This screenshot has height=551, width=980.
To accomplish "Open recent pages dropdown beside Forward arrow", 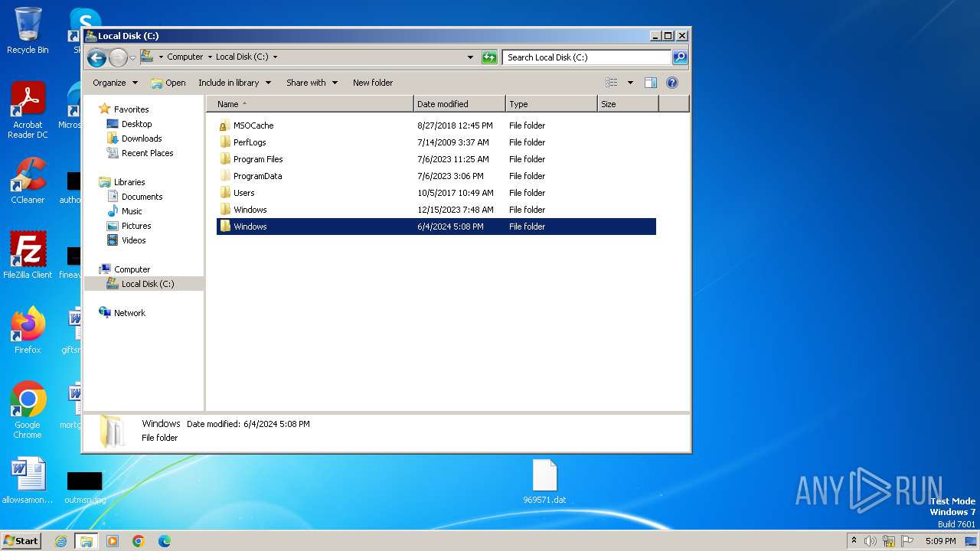I will pyautogui.click(x=132, y=57).
